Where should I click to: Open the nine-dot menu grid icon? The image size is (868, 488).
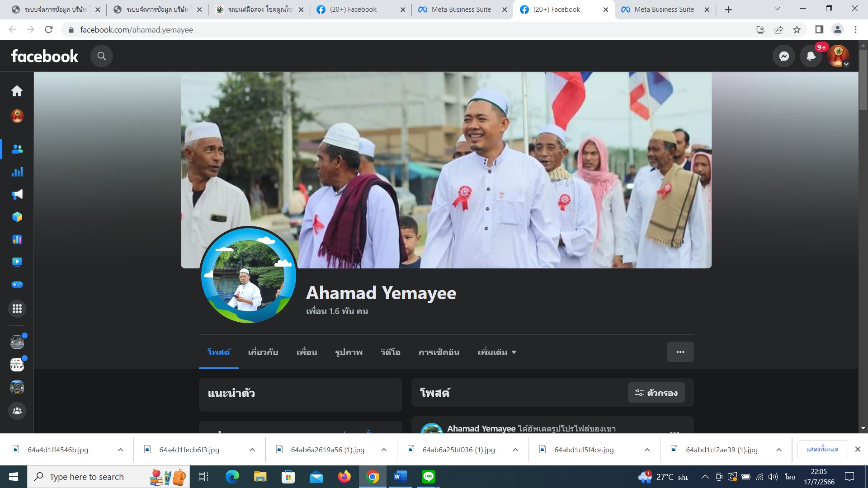17,309
